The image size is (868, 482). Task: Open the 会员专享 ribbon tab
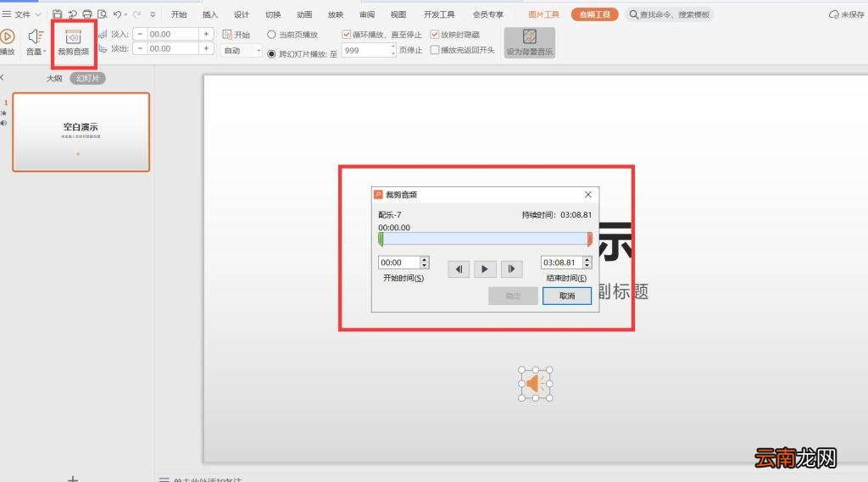click(487, 14)
